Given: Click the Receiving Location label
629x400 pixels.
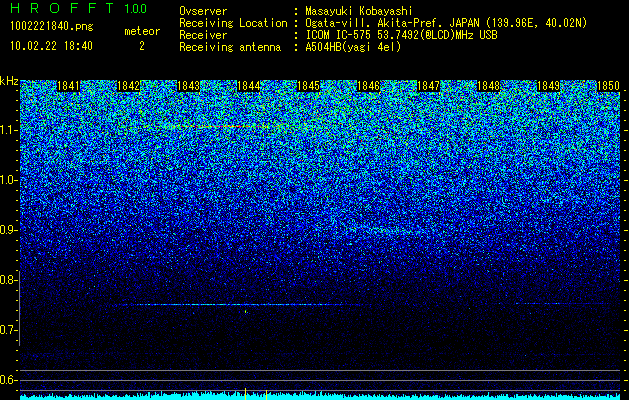Looking at the screenshot, I should point(233,23).
